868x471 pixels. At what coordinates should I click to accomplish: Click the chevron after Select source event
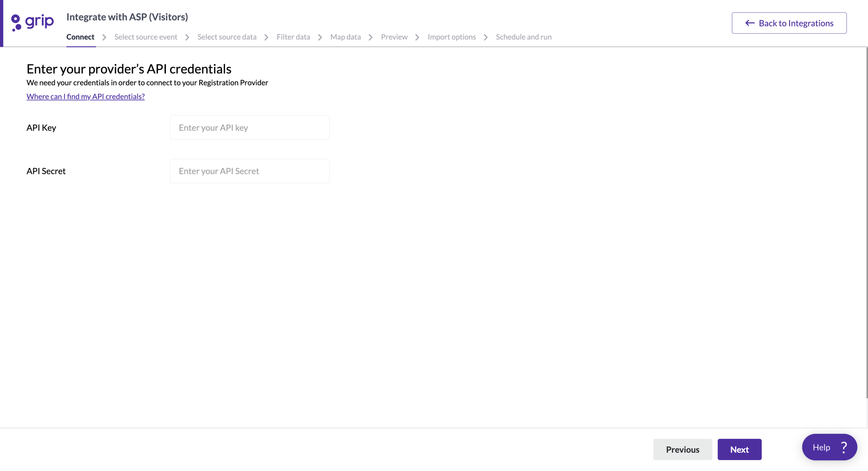[187, 37]
